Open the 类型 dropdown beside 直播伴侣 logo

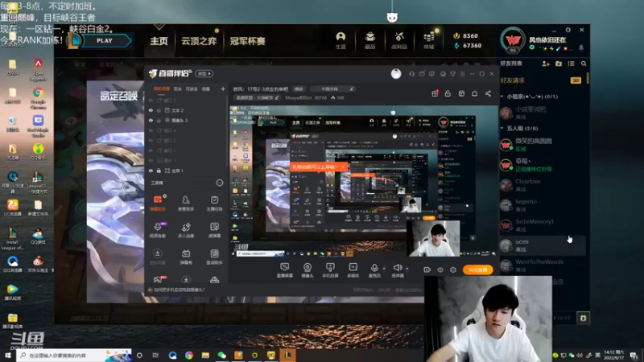[204, 73]
